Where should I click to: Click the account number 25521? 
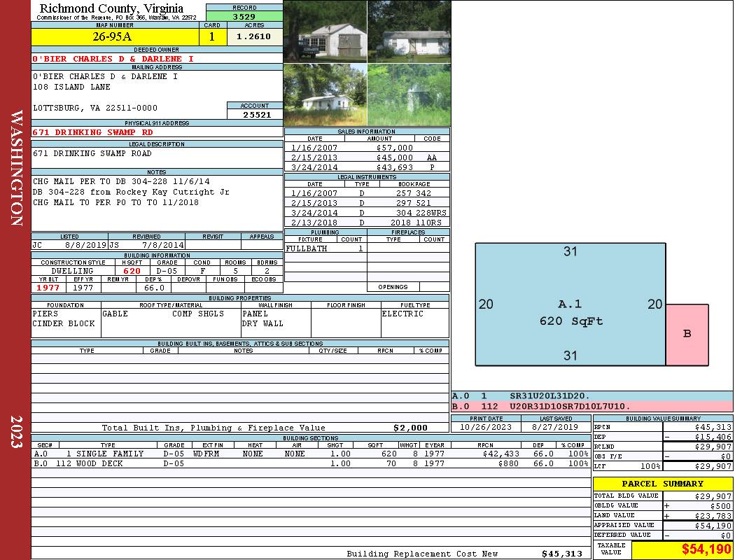pyautogui.click(x=255, y=114)
